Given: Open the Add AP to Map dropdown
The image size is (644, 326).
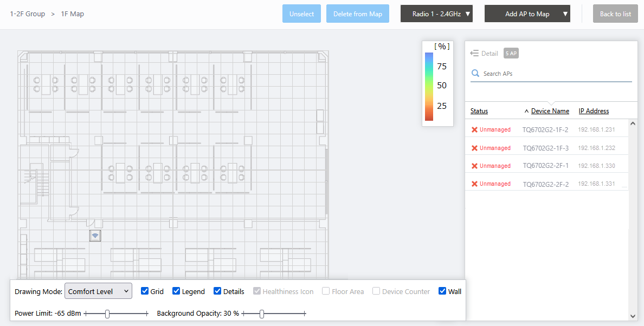Looking at the screenshot, I should (x=527, y=14).
